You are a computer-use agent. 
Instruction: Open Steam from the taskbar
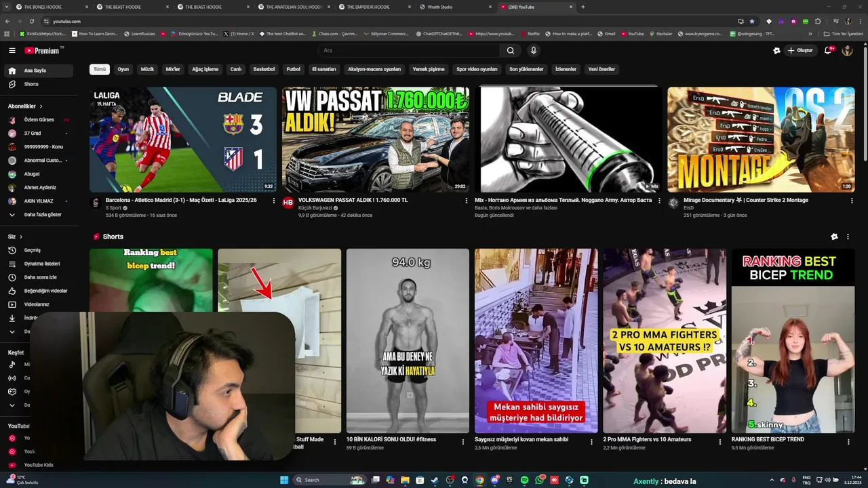point(435,480)
